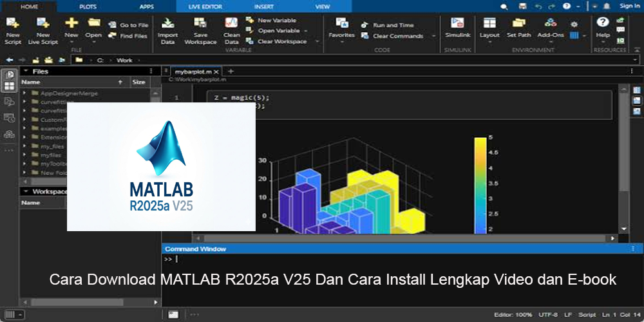This screenshot has height=322, width=644.
Task: Open the Layout menu
Action: pos(489,29)
